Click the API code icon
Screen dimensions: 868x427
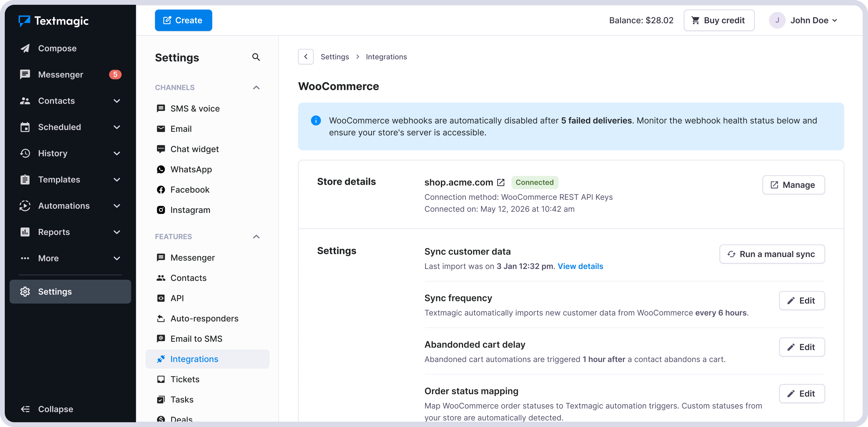[x=161, y=298]
